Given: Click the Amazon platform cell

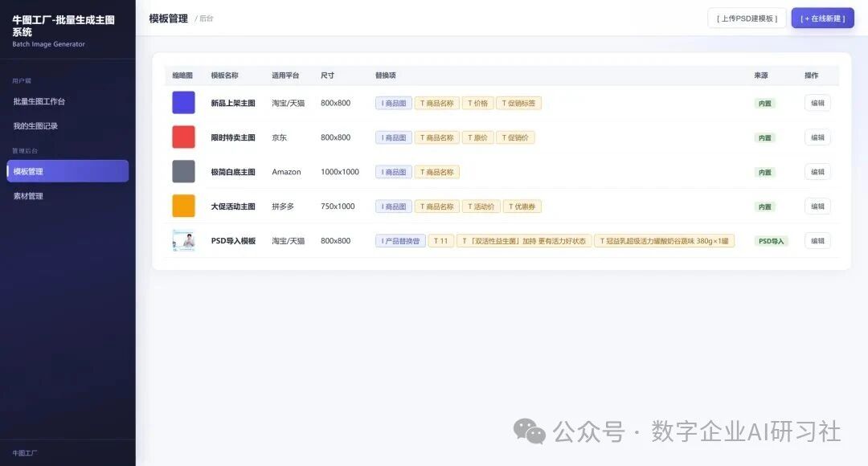Looking at the screenshot, I should [286, 172].
